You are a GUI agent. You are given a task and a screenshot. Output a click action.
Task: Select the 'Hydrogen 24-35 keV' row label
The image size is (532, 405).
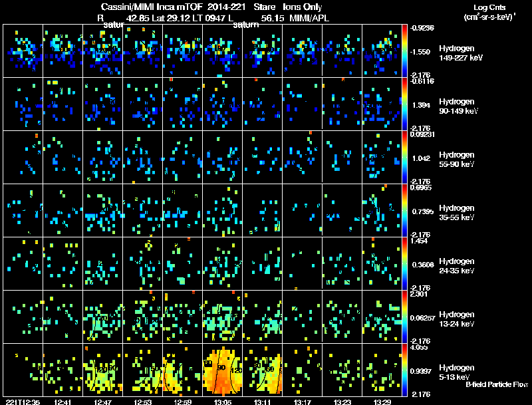457,266
